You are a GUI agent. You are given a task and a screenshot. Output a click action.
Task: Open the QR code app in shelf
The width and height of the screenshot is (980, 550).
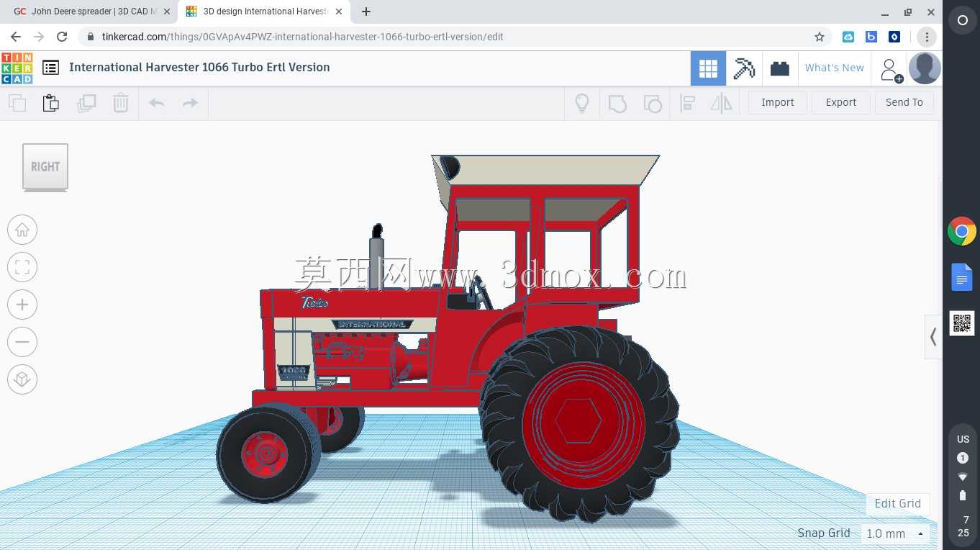[962, 323]
